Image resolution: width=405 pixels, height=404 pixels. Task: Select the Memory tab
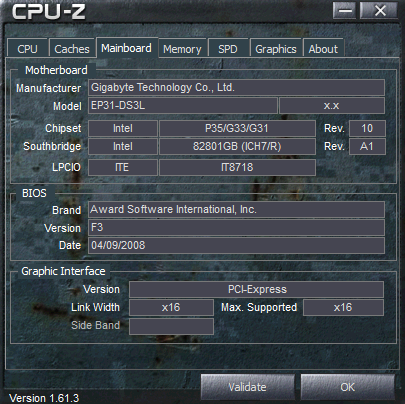[x=182, y=48]
